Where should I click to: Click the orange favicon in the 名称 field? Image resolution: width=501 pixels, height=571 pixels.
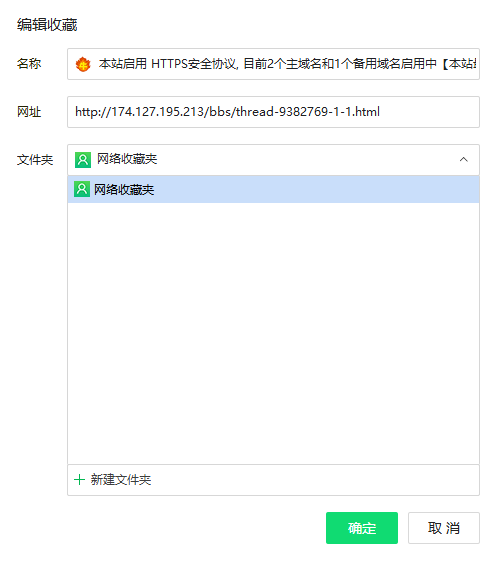tap(83, 64)
